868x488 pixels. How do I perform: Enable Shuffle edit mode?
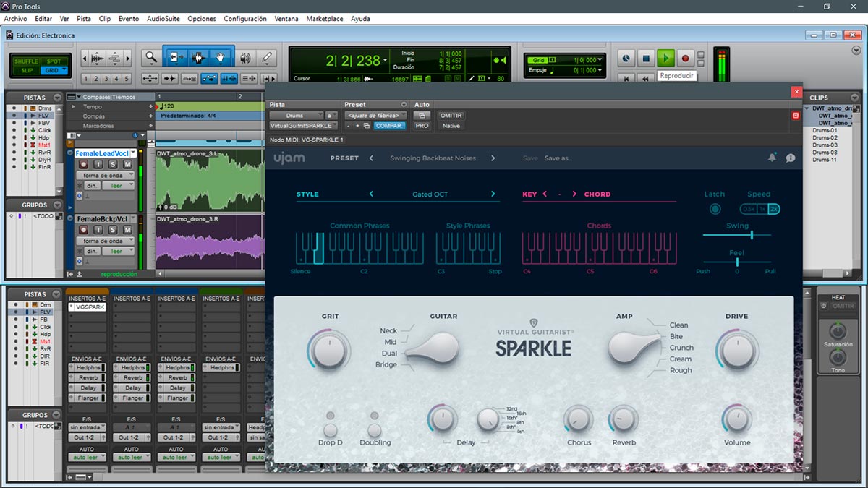26,61
